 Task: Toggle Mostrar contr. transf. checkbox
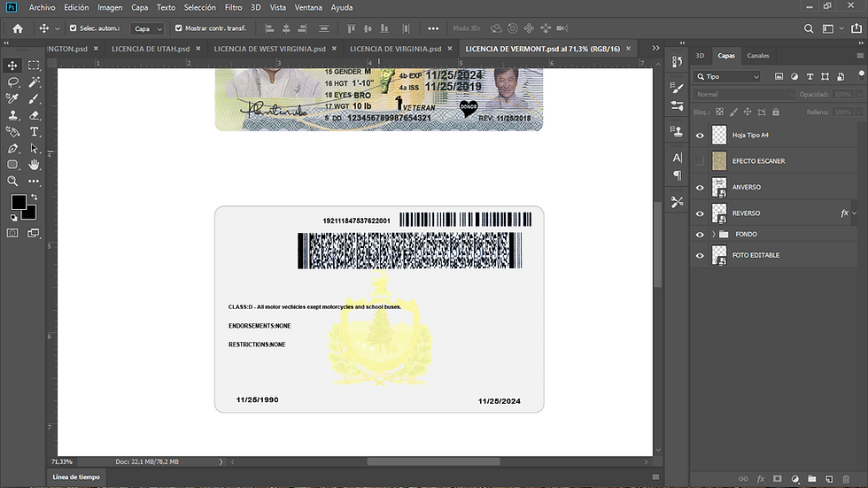coord(178,27)
